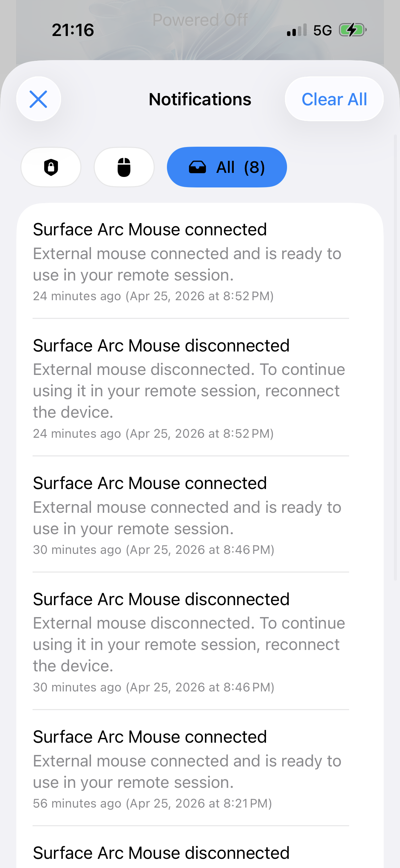Tap the cellular signal strength indicator
Screen dimensions: 400x868
pos(297,30)
